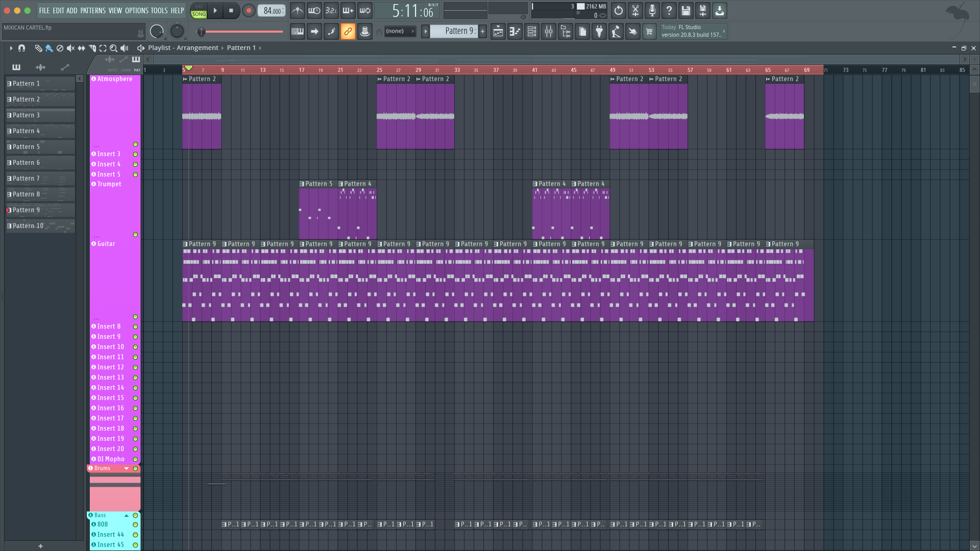Open the FILE menu
The image size is (980, 551).
pyautogui.click(x=44, y=10)
